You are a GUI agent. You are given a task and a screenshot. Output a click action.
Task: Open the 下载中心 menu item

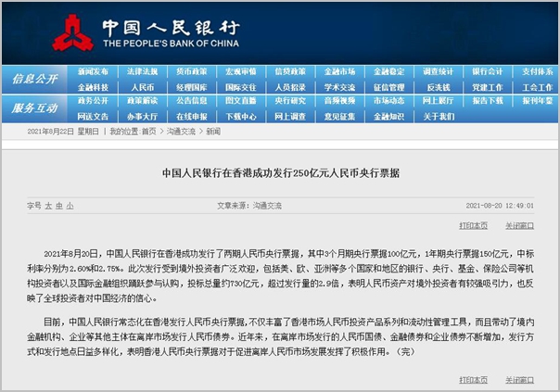pos(240,117)
